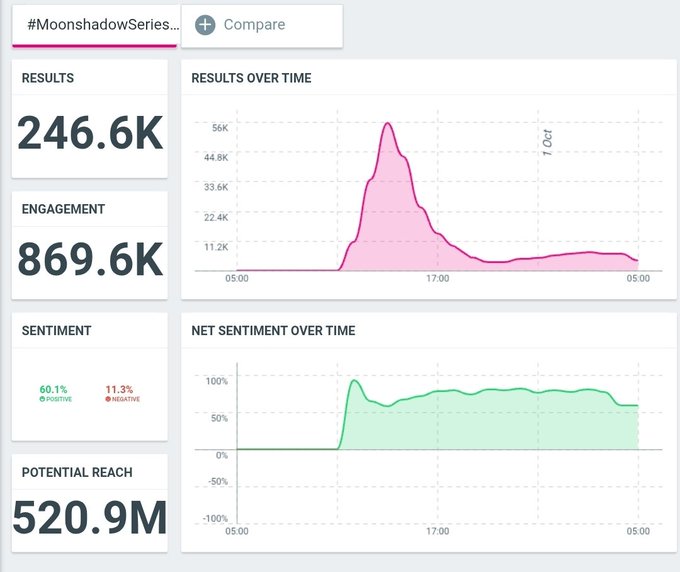Select the 60.1% positive value

(x=53, y=389)
